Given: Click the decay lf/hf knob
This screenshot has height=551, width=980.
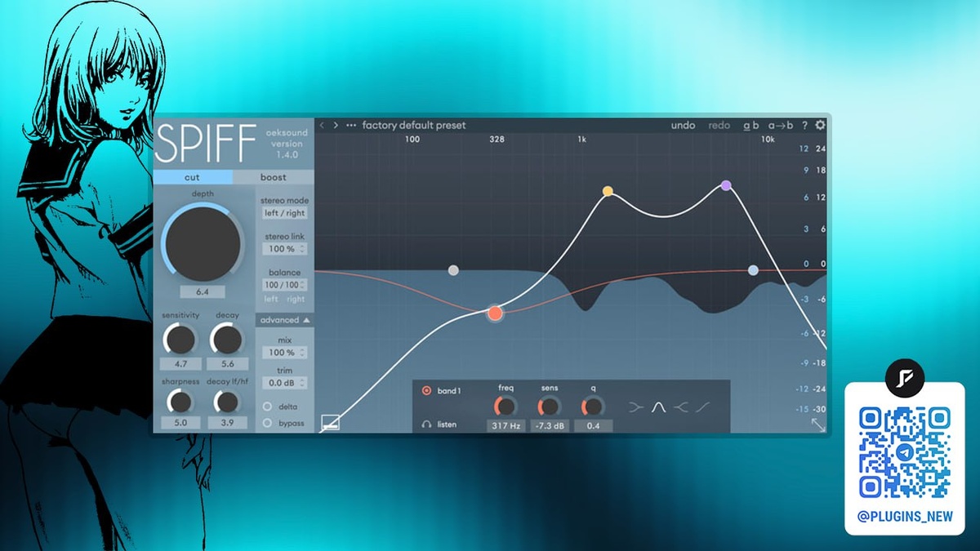Looking at the screenshot, I should (227, 402).
